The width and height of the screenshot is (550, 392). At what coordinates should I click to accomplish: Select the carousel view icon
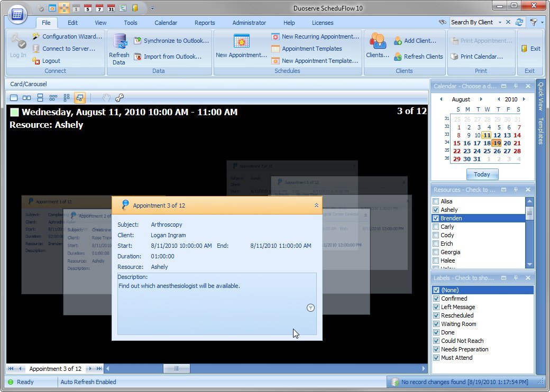pos(80,98)
